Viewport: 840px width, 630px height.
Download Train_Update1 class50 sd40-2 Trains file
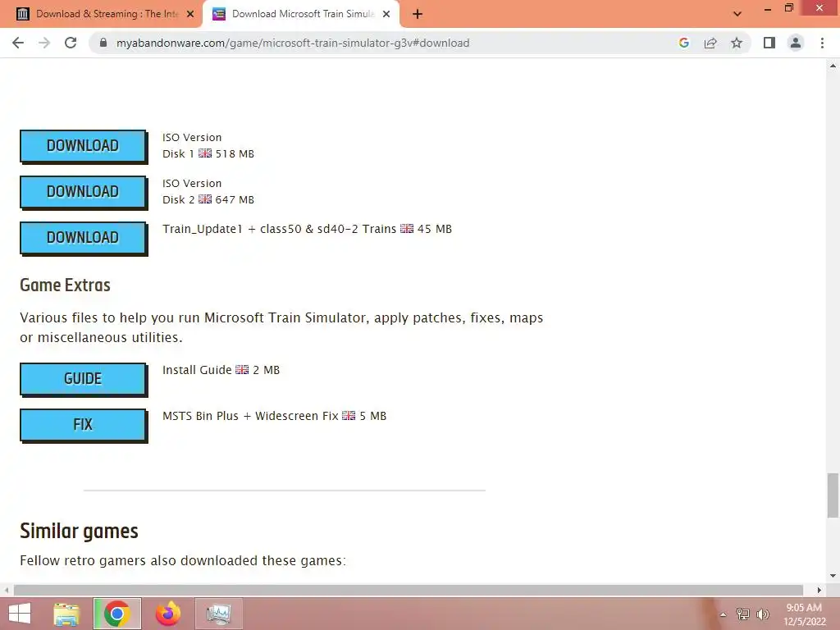(83, 238)
